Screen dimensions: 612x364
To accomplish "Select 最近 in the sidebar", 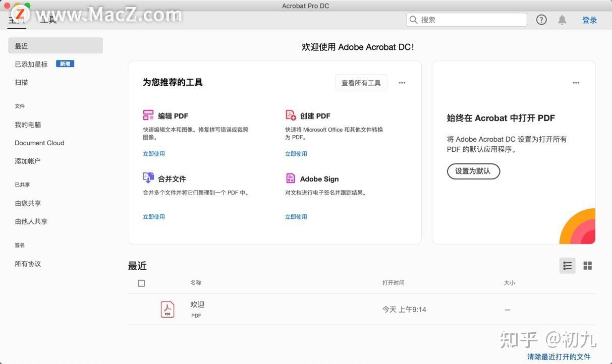I will (x=55, y=46).
